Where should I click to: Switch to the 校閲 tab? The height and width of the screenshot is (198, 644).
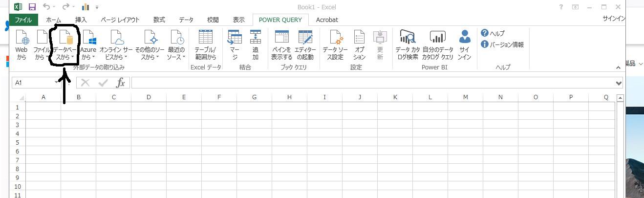click(x=213, y=20)
